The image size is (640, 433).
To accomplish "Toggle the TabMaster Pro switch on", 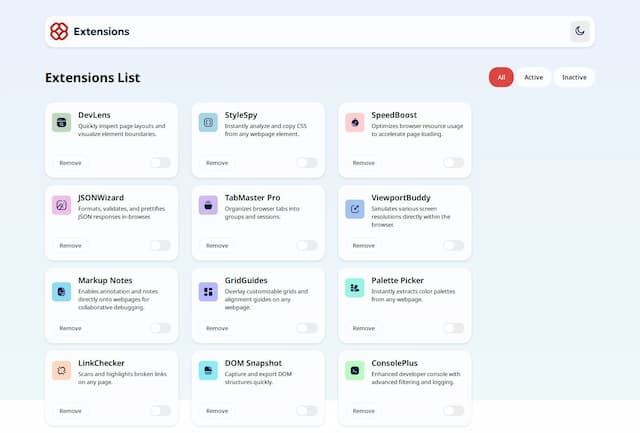I will 307,245.
